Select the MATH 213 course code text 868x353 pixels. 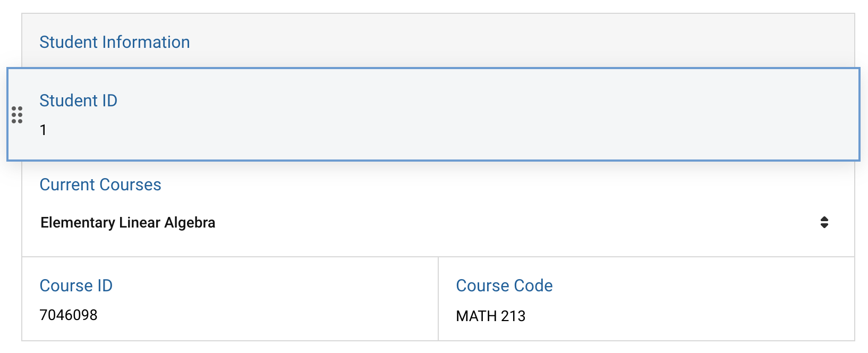490,316
